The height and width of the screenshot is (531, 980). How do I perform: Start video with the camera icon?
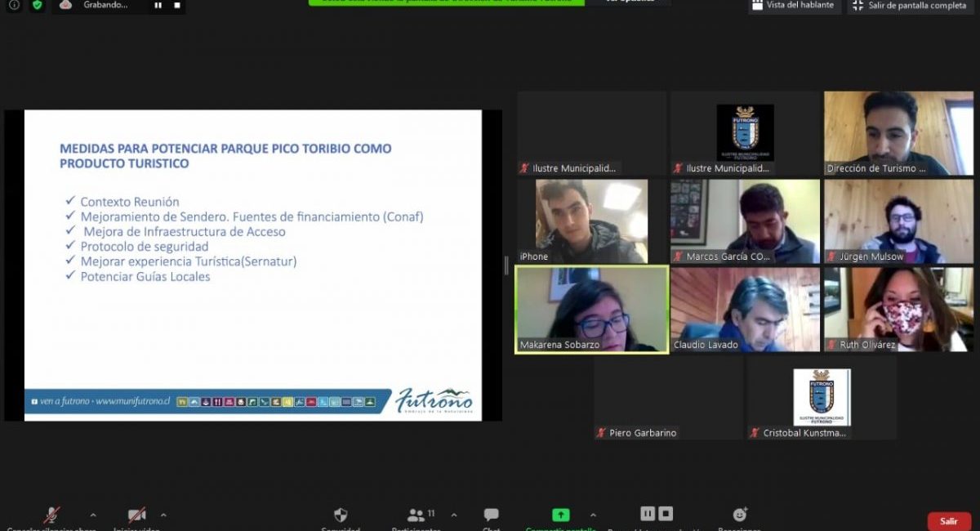pyautogui.click(x=136, y=515)
